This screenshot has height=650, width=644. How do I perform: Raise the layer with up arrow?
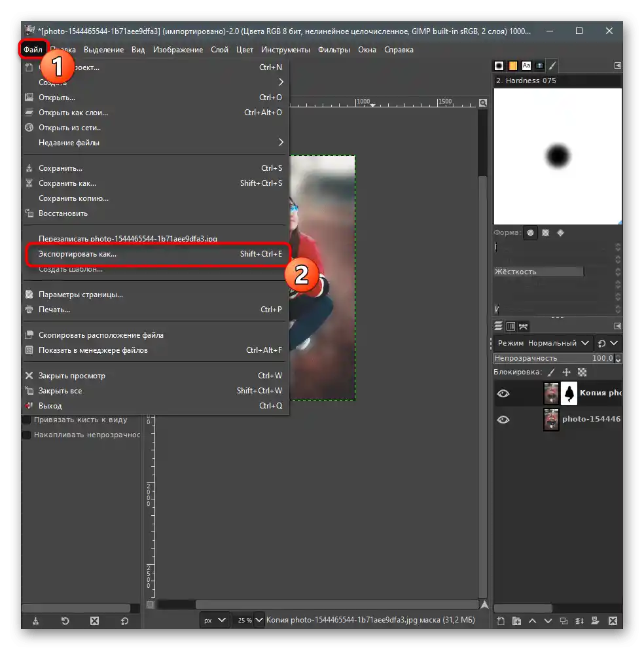coord(533,621)
